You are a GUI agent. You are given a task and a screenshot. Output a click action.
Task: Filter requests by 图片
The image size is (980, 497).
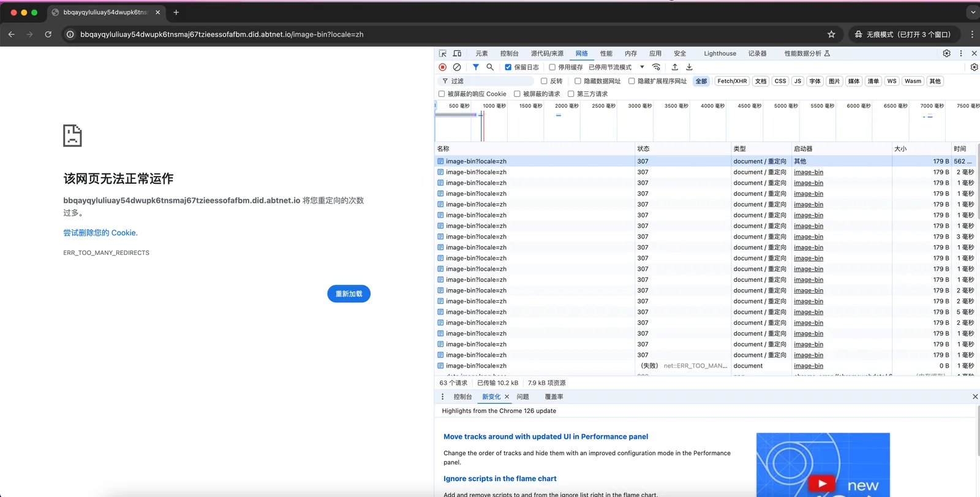pyautogui.click(x=834, y=81)
